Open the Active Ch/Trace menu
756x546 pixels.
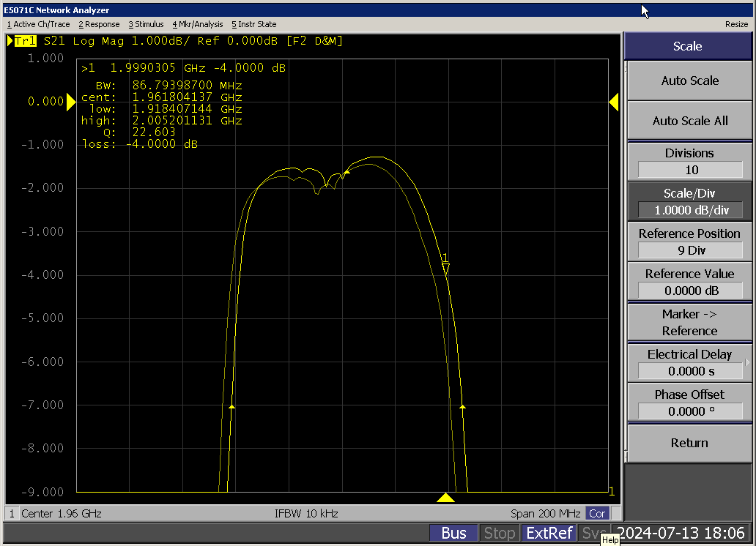click(x=38, y=24)
